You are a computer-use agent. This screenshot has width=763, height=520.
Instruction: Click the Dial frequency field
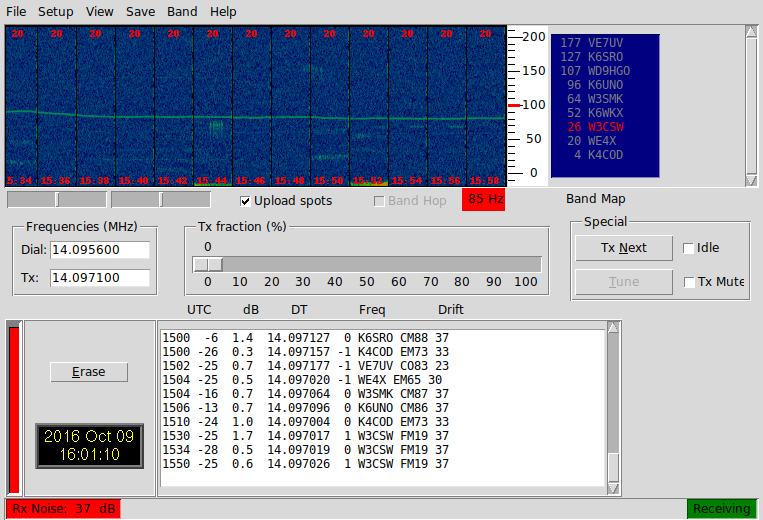coord(100,250)
